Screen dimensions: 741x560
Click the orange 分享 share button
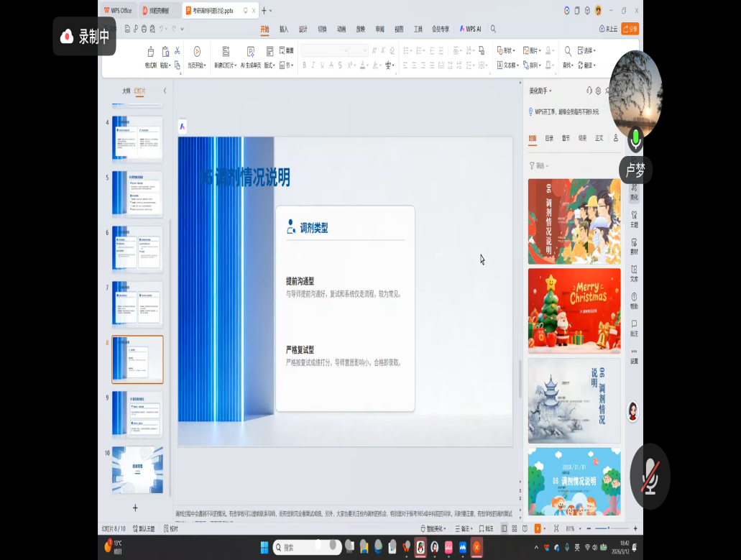[x=630, y=29]
